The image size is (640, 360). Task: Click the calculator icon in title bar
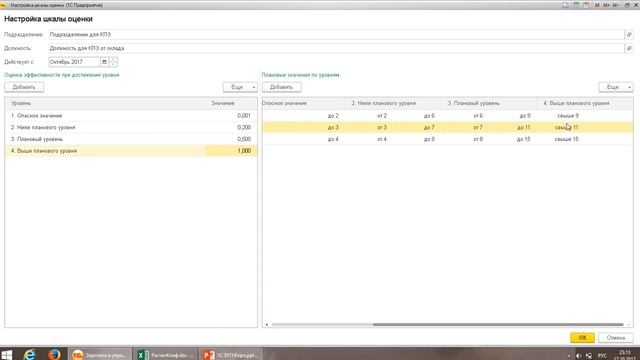pyautogui.click(x=576, y=5)
